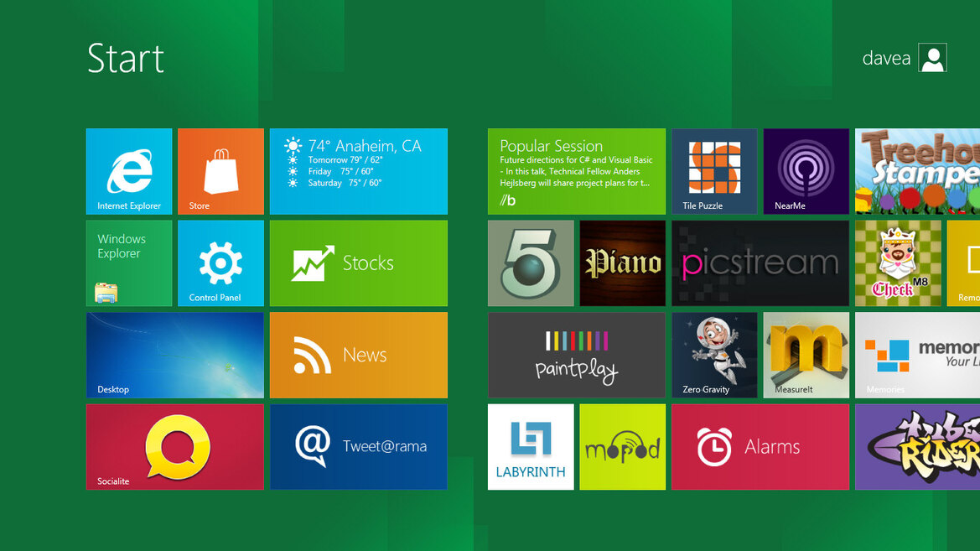Click the davea user avatar picture
Screen dimensions: 980x551
pos(932,58)
